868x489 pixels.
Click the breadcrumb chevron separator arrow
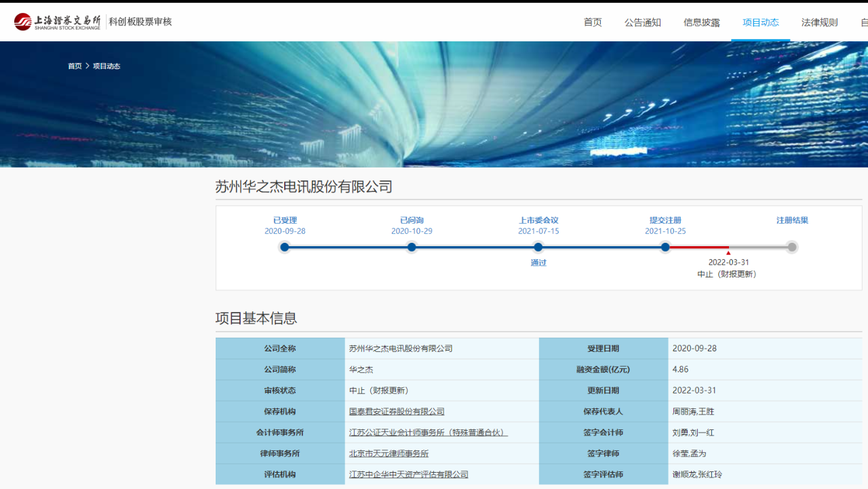click(x=87, y=66)
